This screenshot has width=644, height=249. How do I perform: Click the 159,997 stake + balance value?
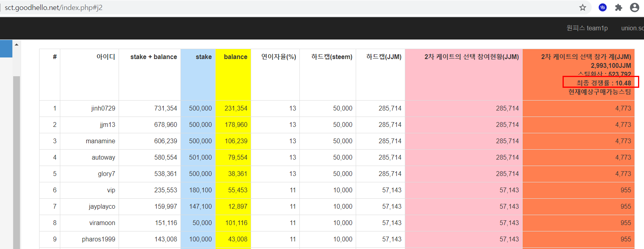(x=166, y=206)
